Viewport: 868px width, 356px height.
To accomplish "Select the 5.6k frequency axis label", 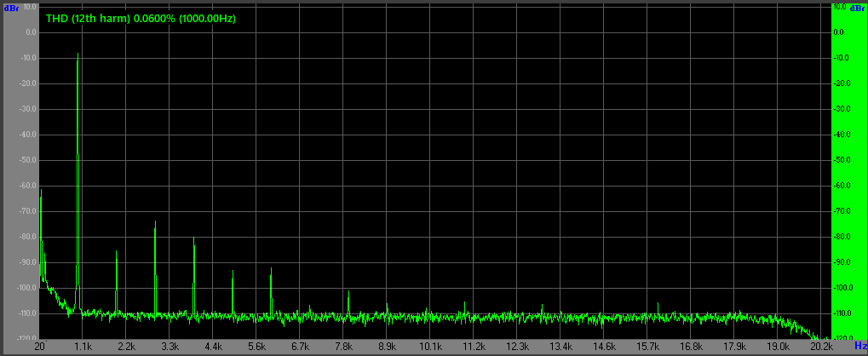I will pos(256,347).
